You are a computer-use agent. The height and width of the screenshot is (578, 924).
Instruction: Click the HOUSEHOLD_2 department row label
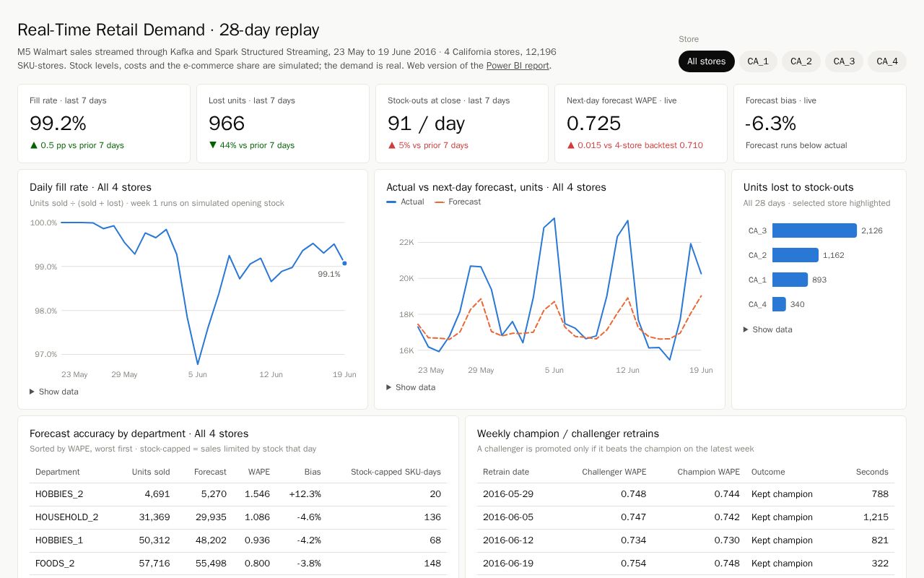tap(67, 517)
